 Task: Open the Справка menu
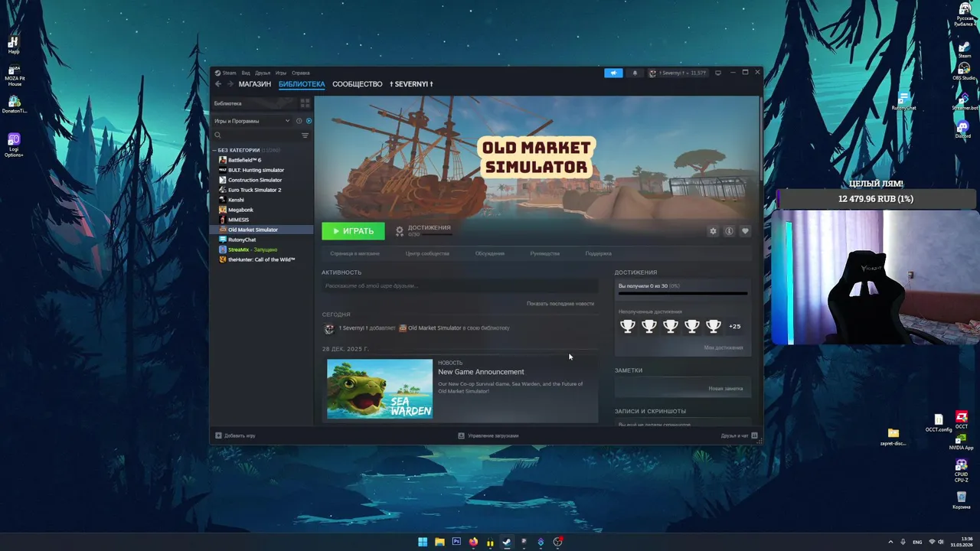(x=301, y=73)
